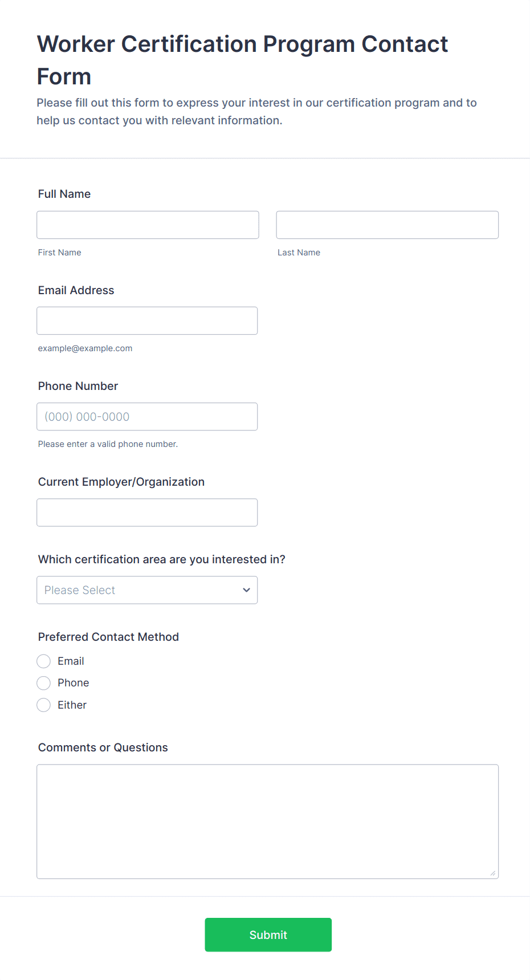Viewport: 530px width, 980px height.
Task: Click the Current Employer/Organization label
Action: [121, 482]
